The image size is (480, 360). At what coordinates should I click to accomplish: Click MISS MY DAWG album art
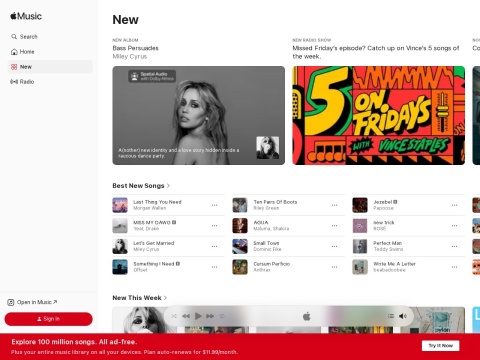pyautogui.click(x=120, y=226)
